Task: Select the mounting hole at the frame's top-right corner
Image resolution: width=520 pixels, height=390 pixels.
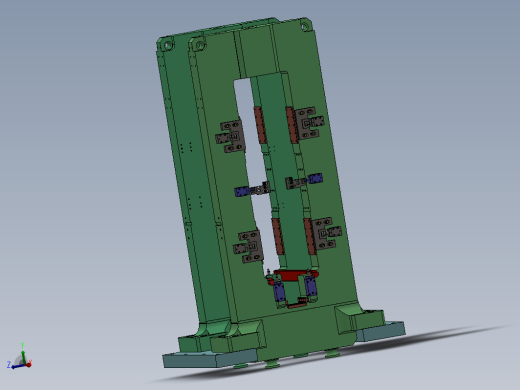Action: coord(304,26)
